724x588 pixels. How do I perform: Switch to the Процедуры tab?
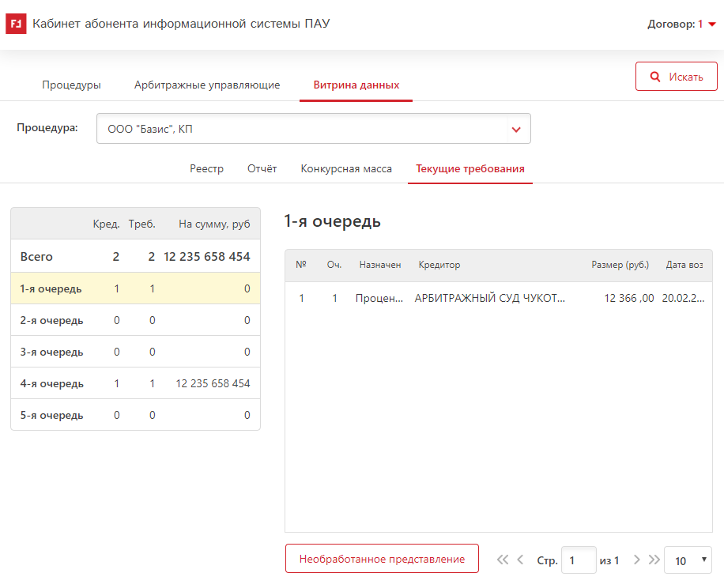(71, 85)
